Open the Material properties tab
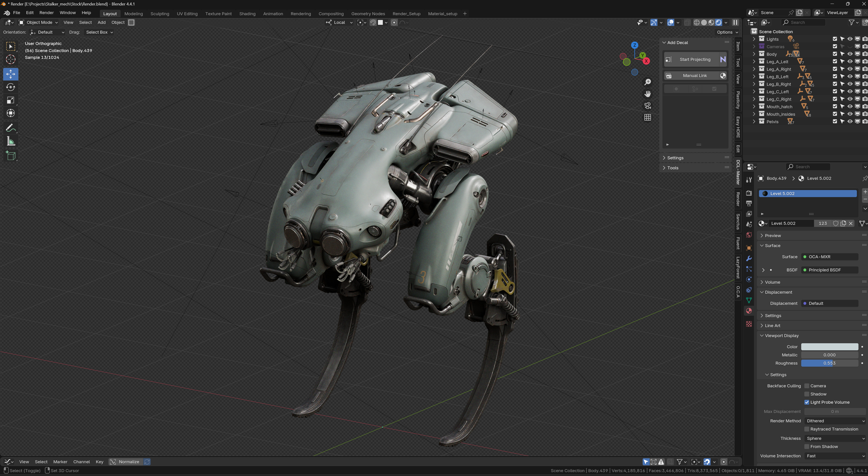 pos(749,311)
